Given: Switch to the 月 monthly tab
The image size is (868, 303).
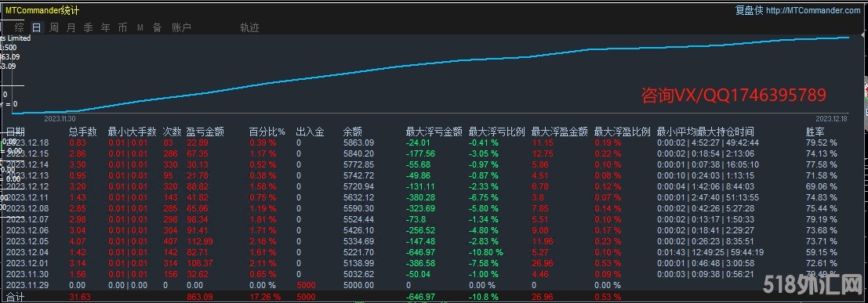Looking at the screenshot, I should tap(71, 27).
